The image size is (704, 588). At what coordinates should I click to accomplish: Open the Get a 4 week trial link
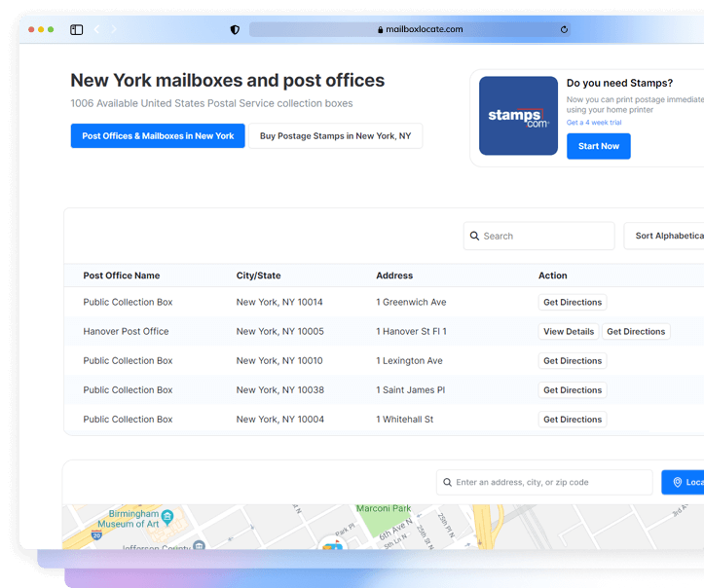[592, 123]
